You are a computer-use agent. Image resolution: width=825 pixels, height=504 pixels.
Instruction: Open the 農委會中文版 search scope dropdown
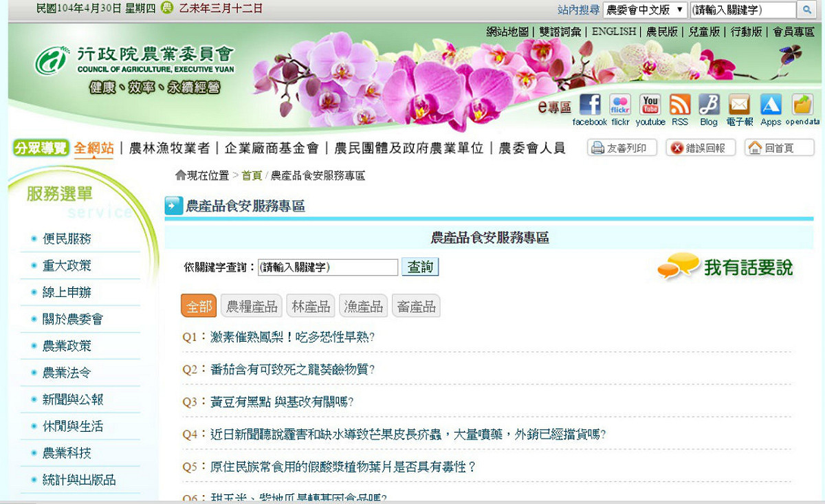point(645,10)
